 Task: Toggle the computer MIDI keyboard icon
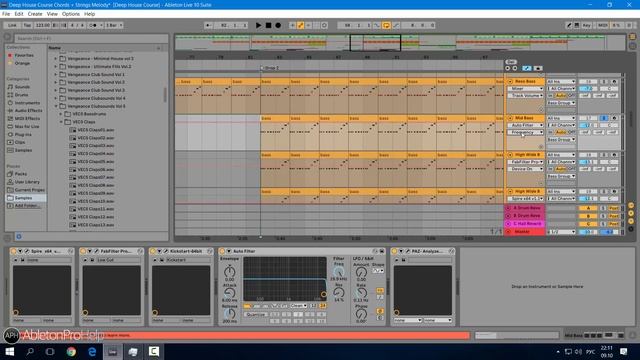coord(577,25)
